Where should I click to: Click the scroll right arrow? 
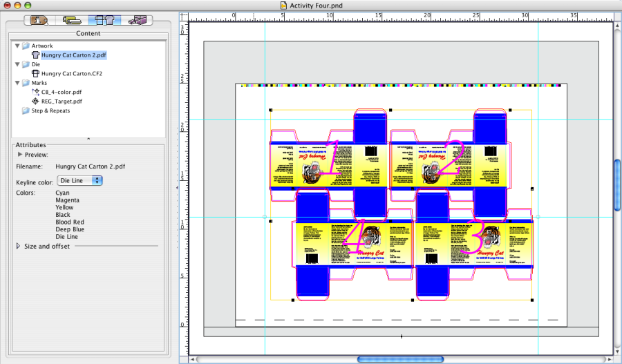(610, 359)
